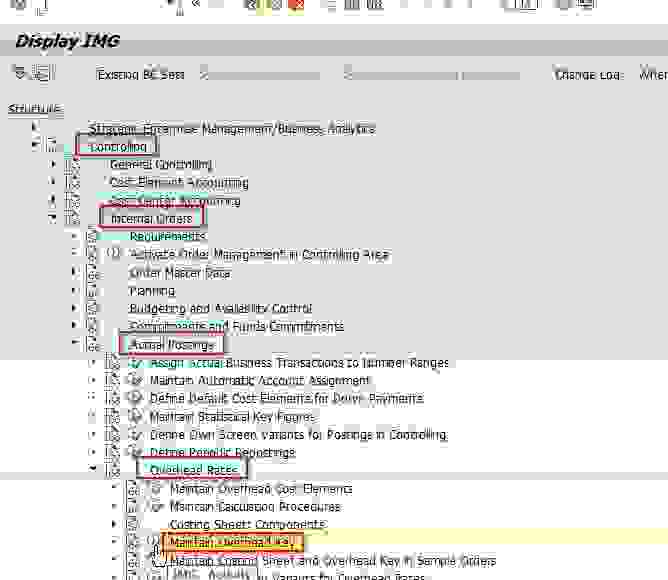Open the Change Log button
This screenshot has height=580, width=668.
[x=589, y=75]
